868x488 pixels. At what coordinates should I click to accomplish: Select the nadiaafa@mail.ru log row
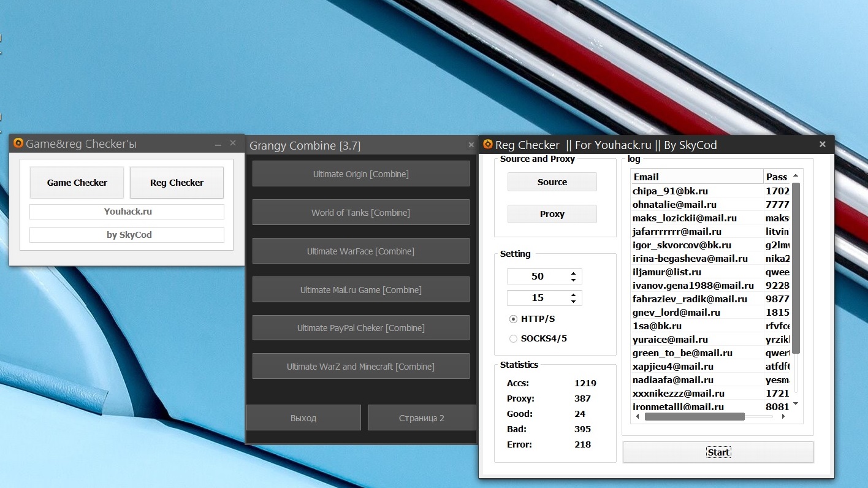[x=711, y=379]
